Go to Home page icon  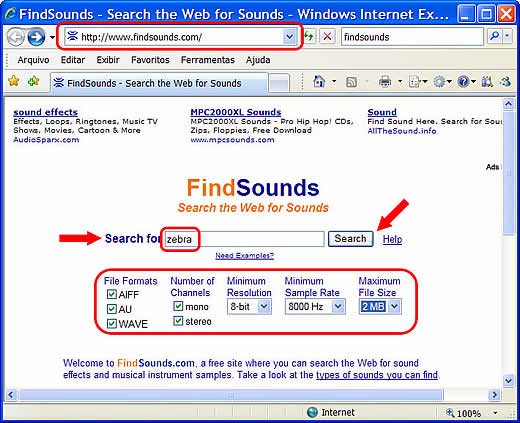click(319, 81)
